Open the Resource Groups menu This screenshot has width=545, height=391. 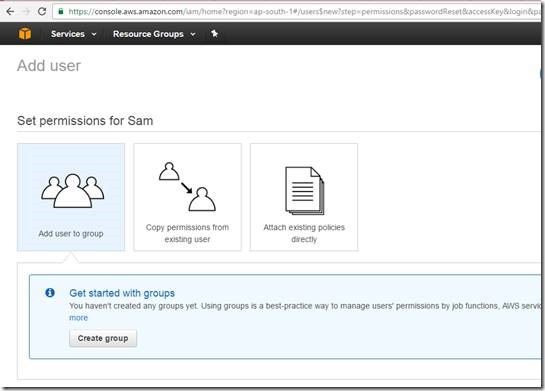148,34
